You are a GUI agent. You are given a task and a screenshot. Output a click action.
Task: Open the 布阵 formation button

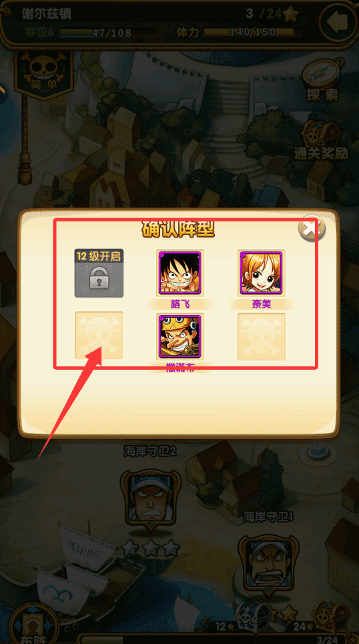[x=33, y=625]
